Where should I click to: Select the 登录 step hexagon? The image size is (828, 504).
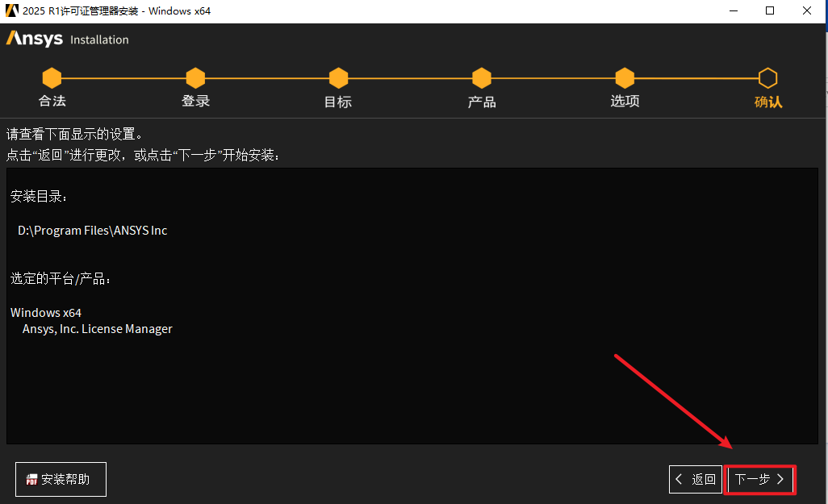tap(195, 78)
